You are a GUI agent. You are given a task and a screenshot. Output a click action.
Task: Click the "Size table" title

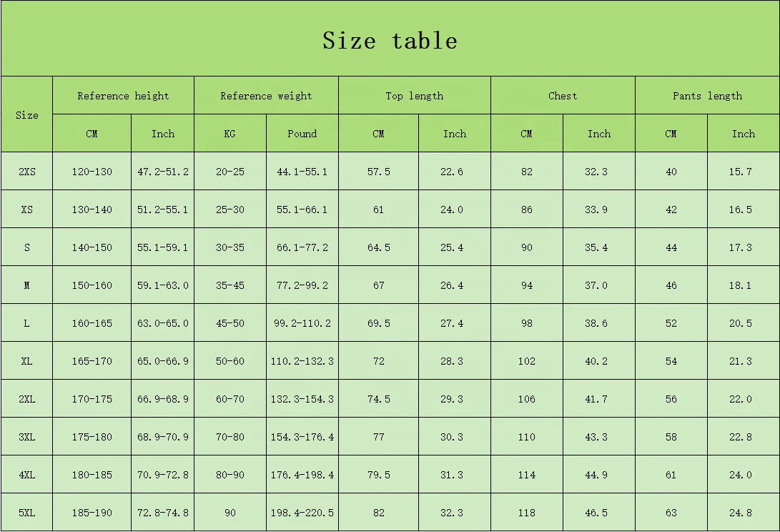coord(390,40)
